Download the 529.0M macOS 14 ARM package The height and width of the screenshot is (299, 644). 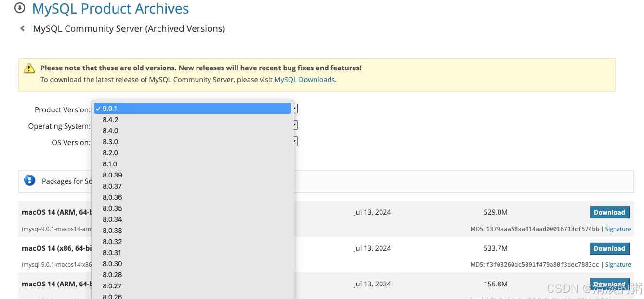pos(609,212)
